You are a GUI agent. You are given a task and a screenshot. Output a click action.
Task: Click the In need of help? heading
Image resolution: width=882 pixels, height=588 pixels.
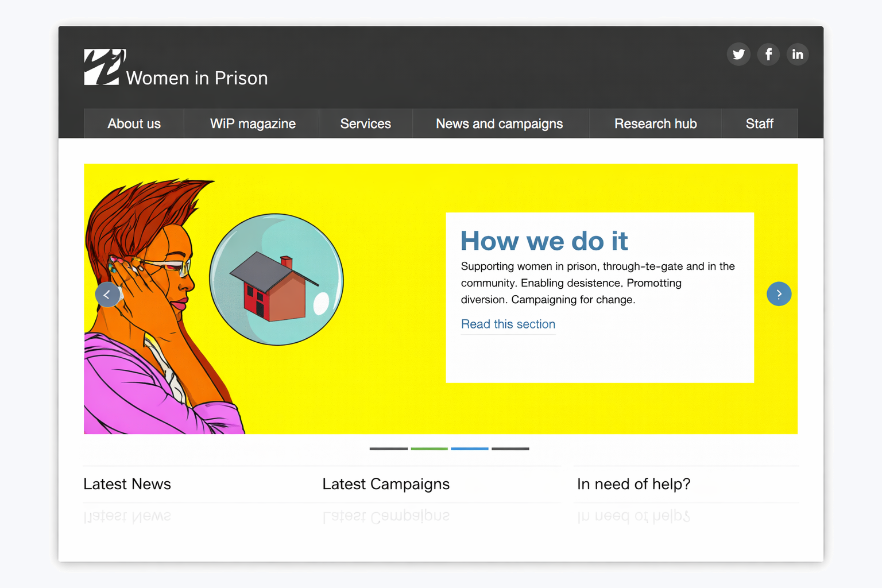pos(633,484)
